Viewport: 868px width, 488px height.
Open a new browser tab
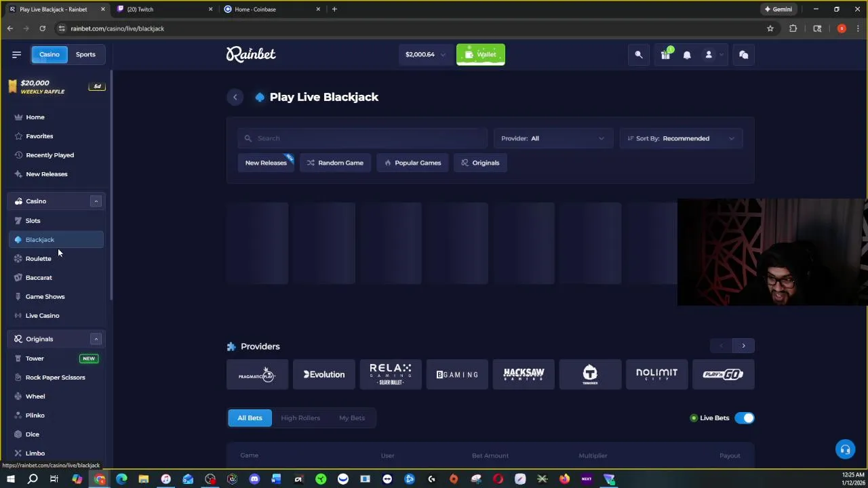coord(334,9)
